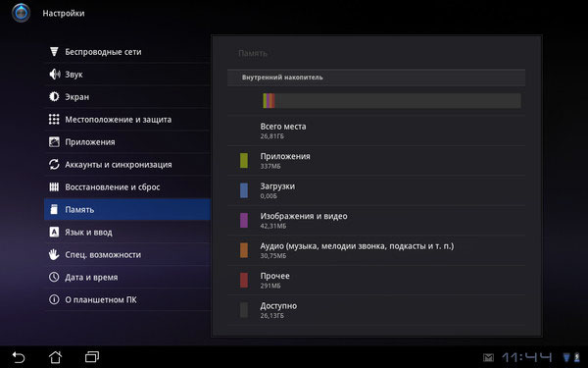This screenshot has width=588, height=368.
Task: Open the Приложения entry in sidebar
Action: pos(127,142)
